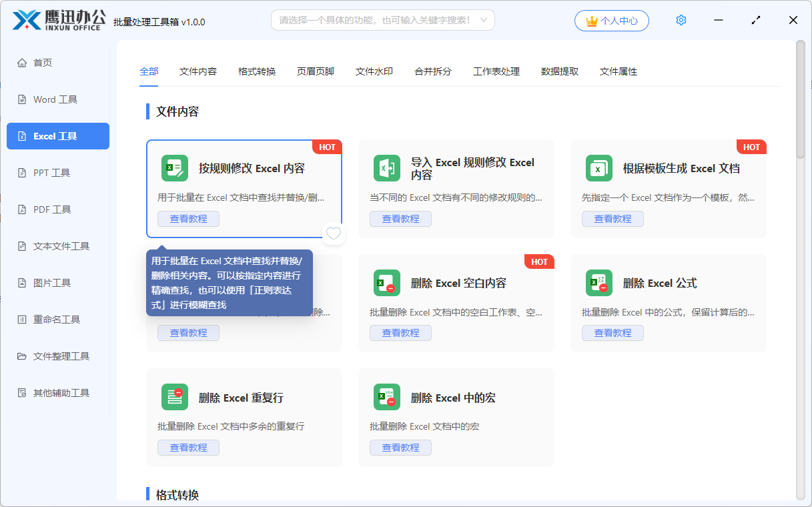Toggle favorite on 按规则修改 Excel 内容 card

(333, 233)
